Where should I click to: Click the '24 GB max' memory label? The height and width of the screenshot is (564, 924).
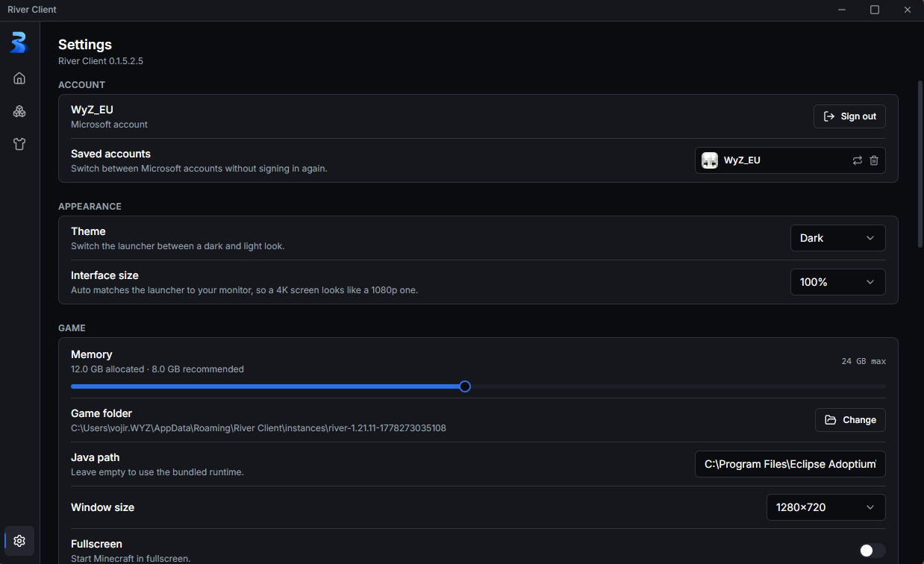[864, 361]
